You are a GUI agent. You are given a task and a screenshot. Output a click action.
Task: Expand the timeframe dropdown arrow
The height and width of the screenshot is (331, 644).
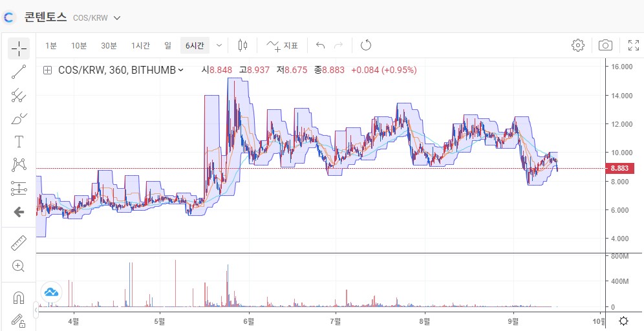[x=219, y=46]
